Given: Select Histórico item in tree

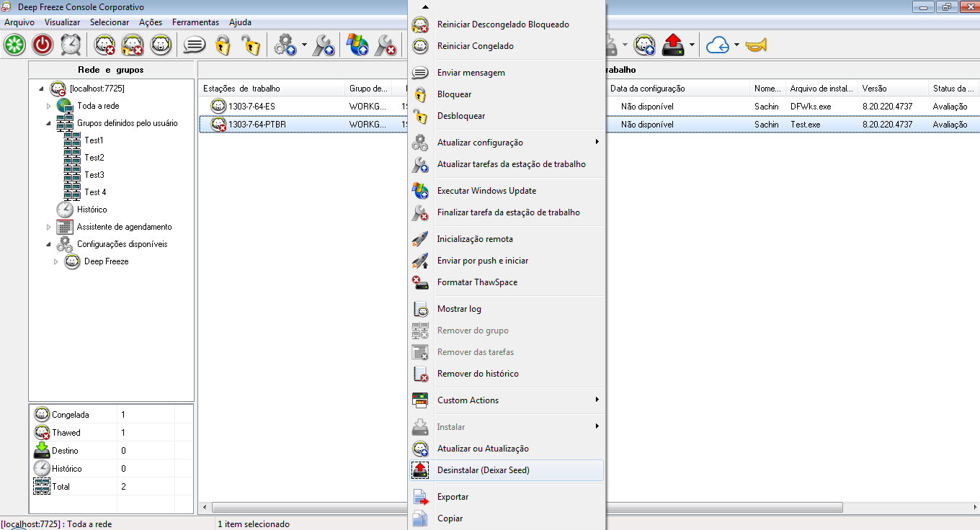Looking at the screenshot, I should (x=92, y=210).
